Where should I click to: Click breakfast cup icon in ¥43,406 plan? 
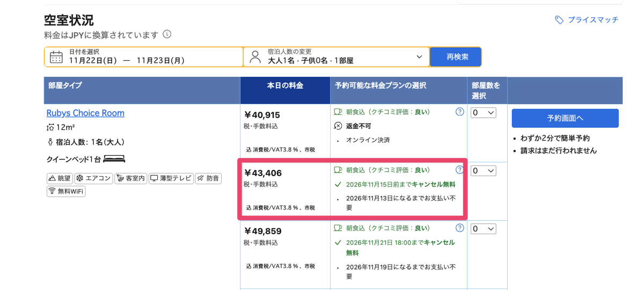click(x=338, y=170)
